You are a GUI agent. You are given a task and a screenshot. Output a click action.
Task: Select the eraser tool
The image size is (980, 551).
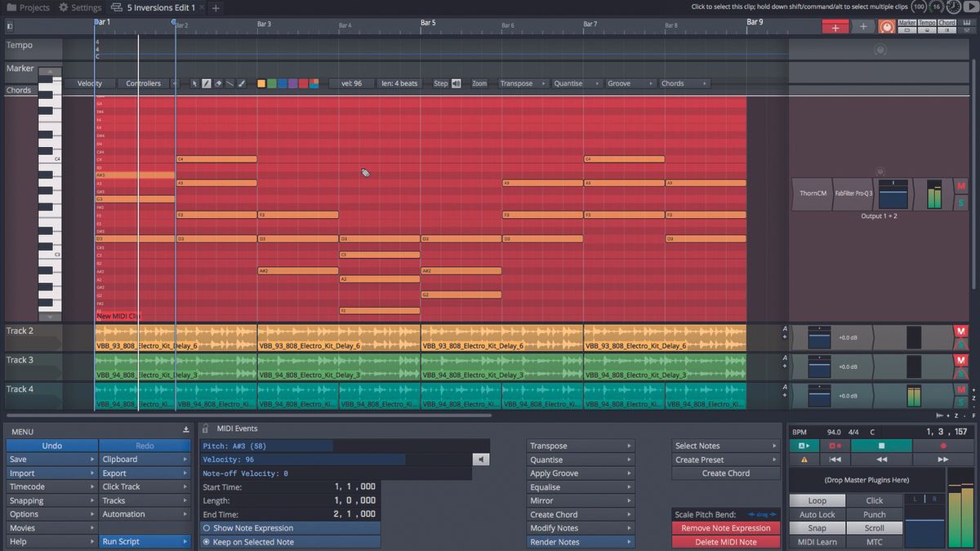tap(218, 82)
